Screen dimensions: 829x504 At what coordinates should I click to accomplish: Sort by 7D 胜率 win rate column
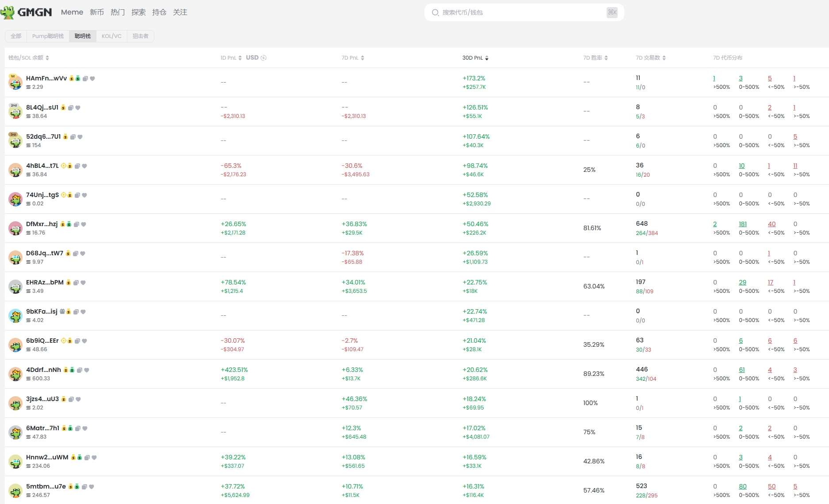[x=595, y=58]
